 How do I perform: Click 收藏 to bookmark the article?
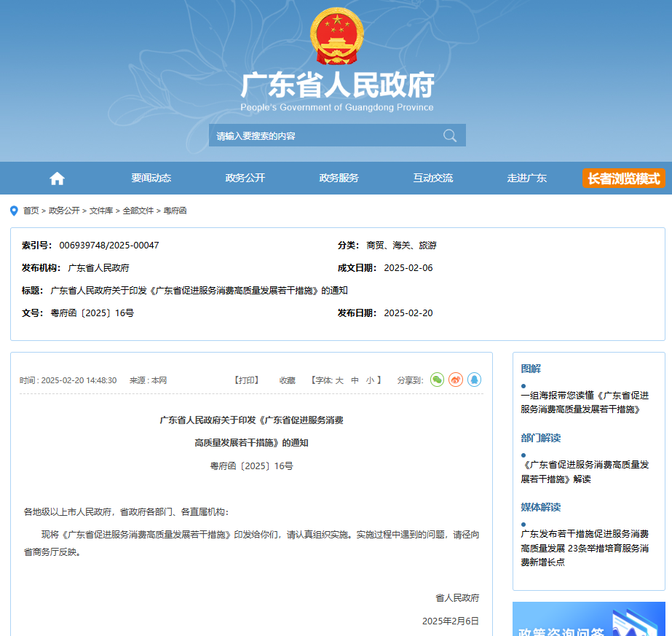288,380
